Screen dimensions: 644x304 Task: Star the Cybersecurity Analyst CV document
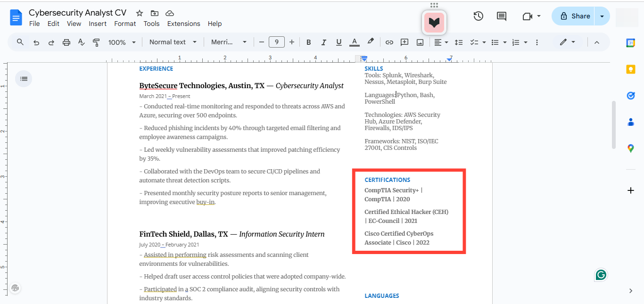tap(140, 13)
